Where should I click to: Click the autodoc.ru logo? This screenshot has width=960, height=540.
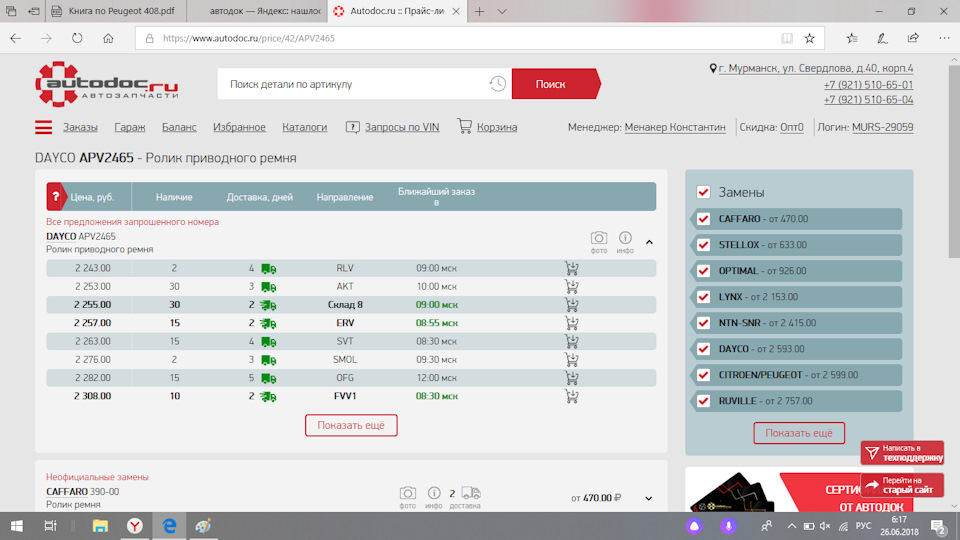pyautogui.click(x=107, y=84)
